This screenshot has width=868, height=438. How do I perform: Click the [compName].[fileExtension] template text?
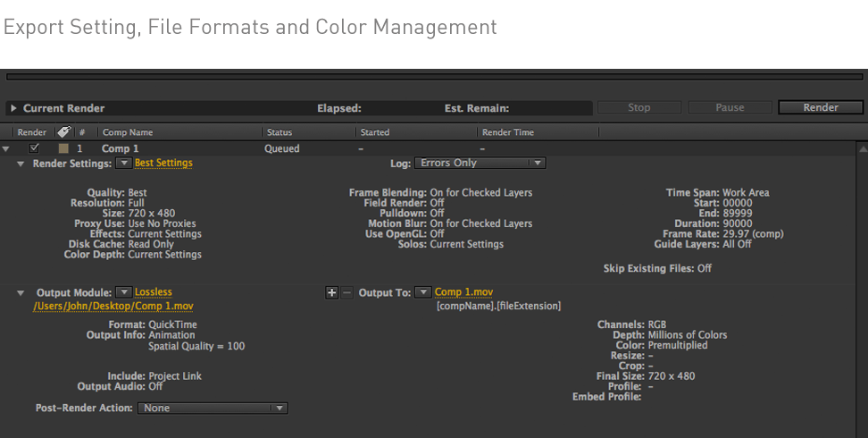coord(499,306)
